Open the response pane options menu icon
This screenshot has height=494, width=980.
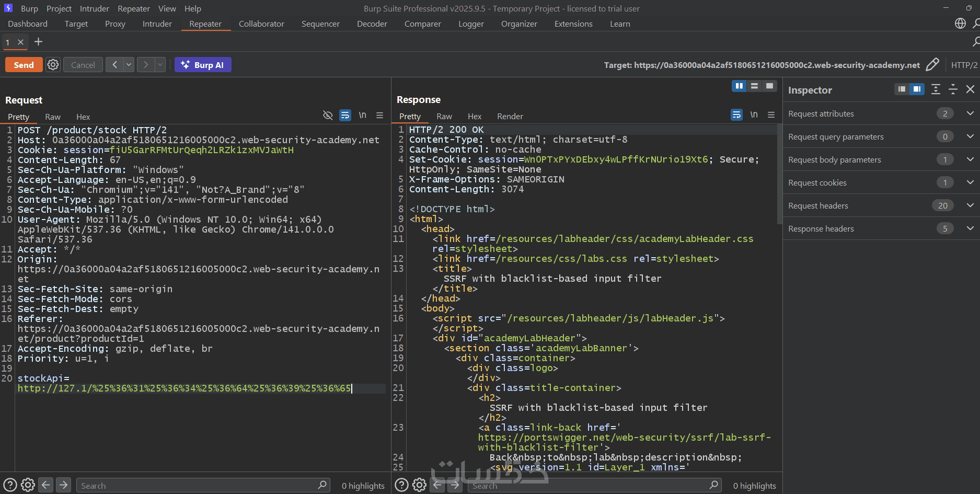tap(771, 115)
